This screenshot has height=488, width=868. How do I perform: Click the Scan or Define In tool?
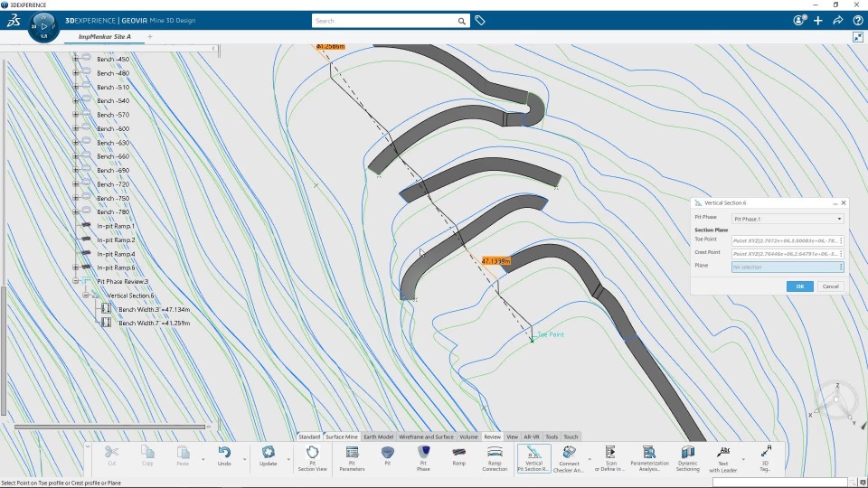610,458
